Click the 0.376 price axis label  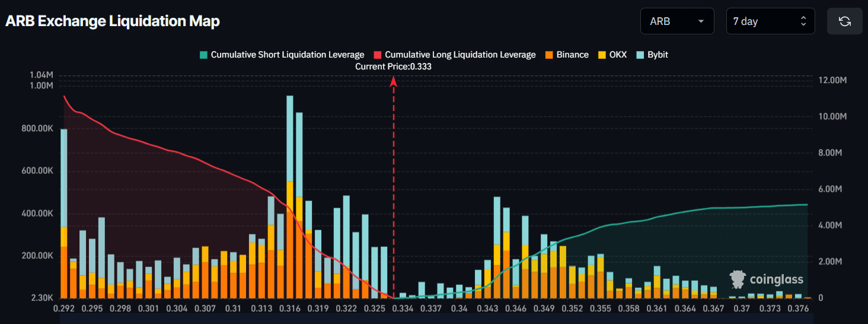tap(799, 309)
